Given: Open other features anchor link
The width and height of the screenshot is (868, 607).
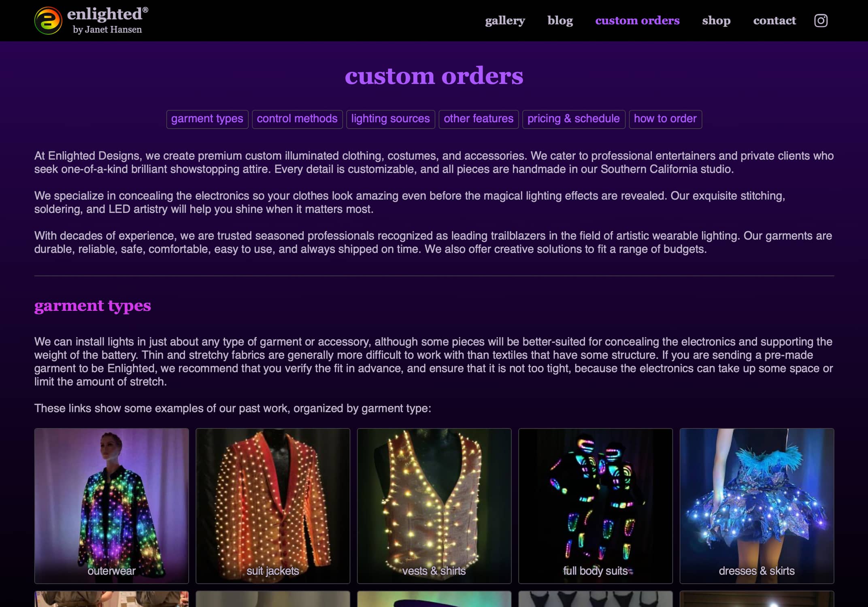Looking at the screenshot, I should click(479, 119).
